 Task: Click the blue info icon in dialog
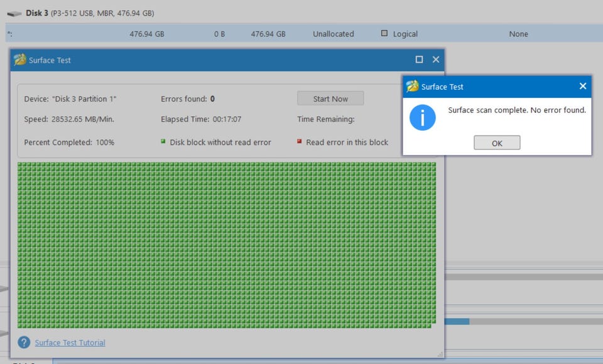coord(422,117)
